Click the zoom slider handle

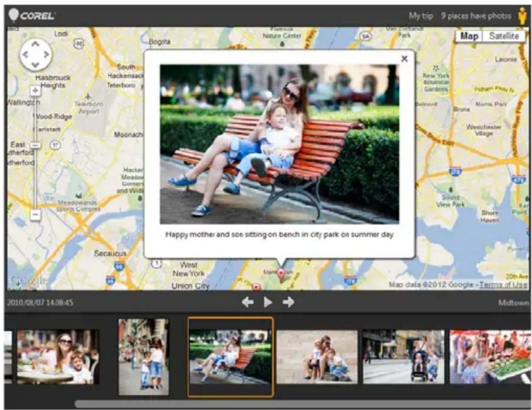click(x=35, y=145)
